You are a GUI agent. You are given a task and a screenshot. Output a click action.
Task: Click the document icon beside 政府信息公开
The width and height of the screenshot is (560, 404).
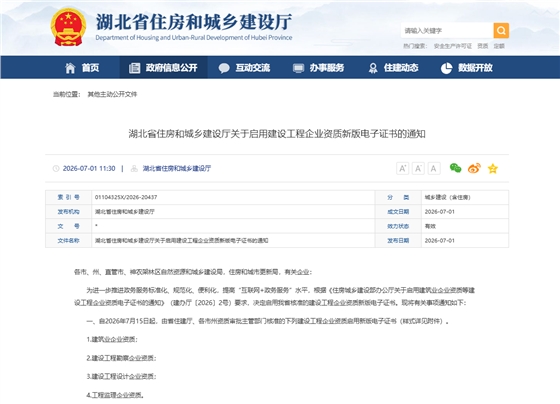[134, 68]
